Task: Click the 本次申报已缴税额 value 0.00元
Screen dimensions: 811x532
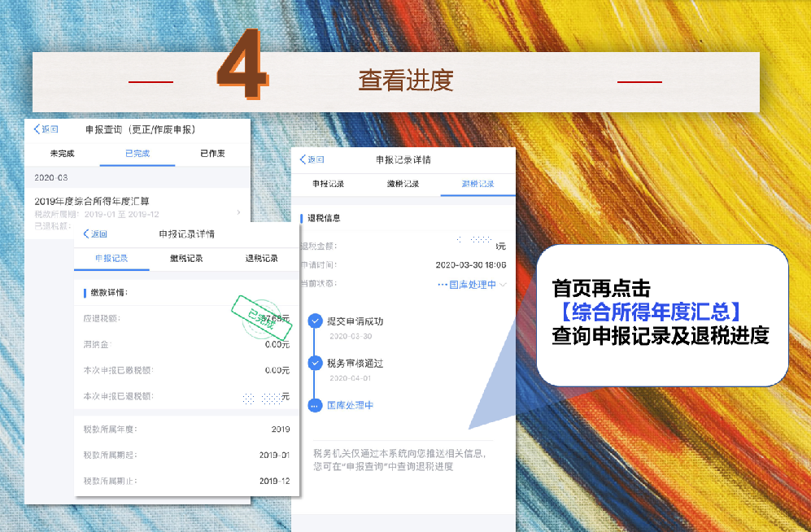Action: (x=277, y=370)
